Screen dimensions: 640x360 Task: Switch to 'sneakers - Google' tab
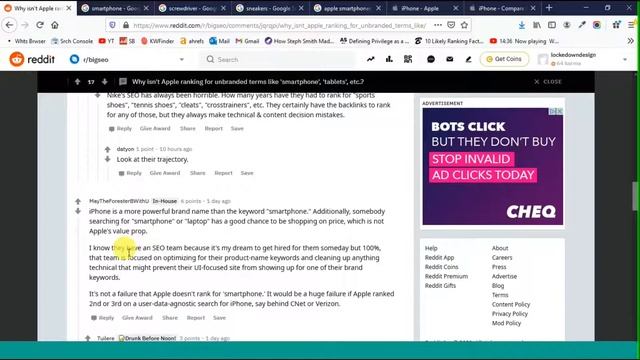click(x=269, y=8)
